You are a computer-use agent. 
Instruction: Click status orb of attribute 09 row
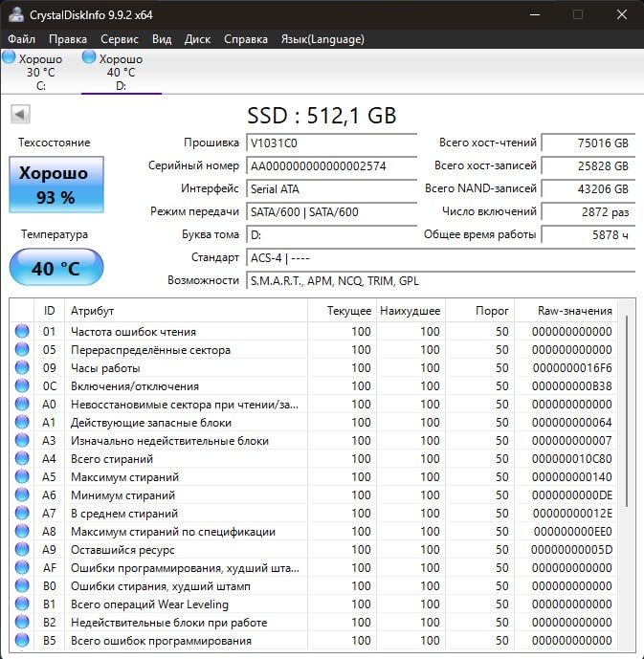[22, 367]
